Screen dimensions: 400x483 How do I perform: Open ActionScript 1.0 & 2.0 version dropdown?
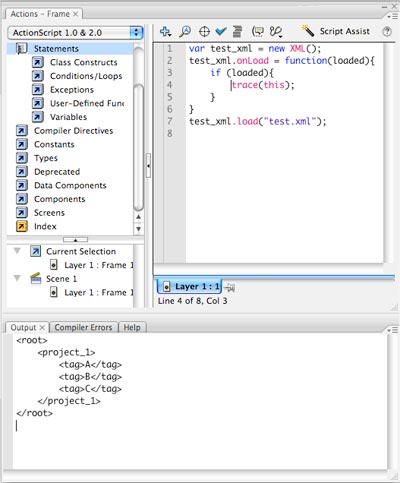pos(75,33)
